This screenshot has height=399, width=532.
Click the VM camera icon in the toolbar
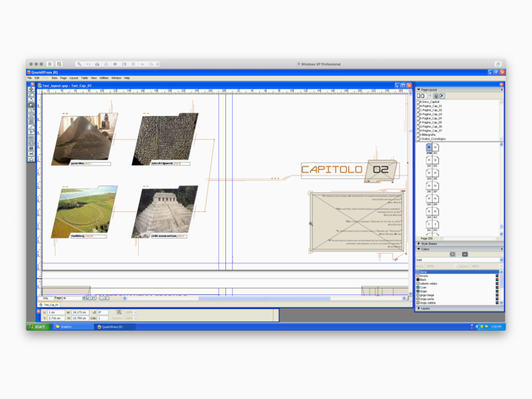pos(124,64)
